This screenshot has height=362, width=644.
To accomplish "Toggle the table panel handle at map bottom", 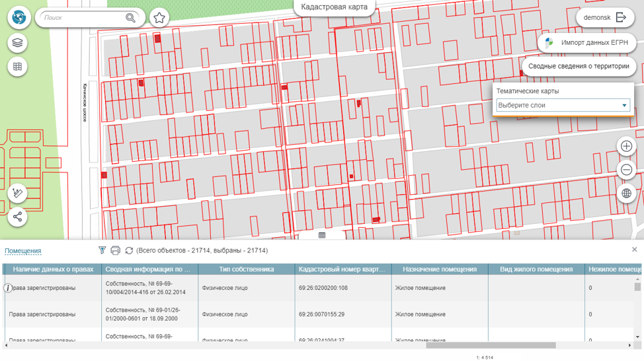I will pyautogui.click(x=322, y=235).
